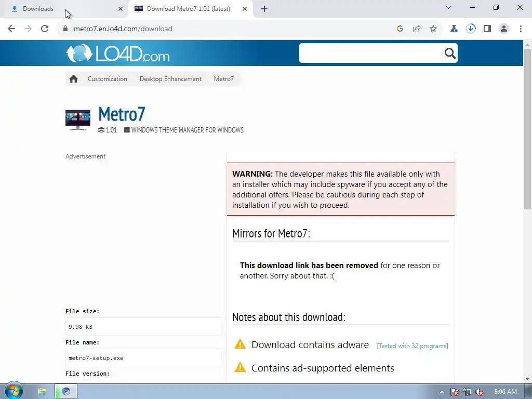Open the Customization breadcrumb
The width and height of the screenshot is (532, 399).
click(107, 79)
